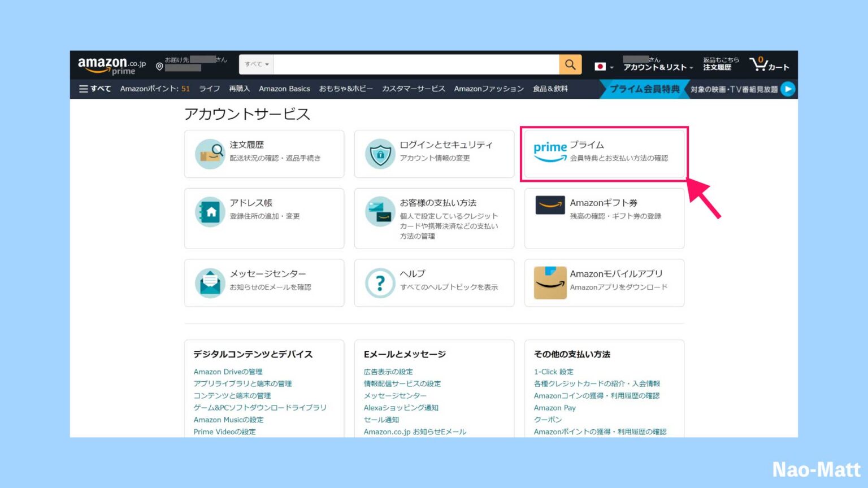Open 情報配信サービスの設定 link
This screenshot has height=488, width=868.
tap(402, 384)
